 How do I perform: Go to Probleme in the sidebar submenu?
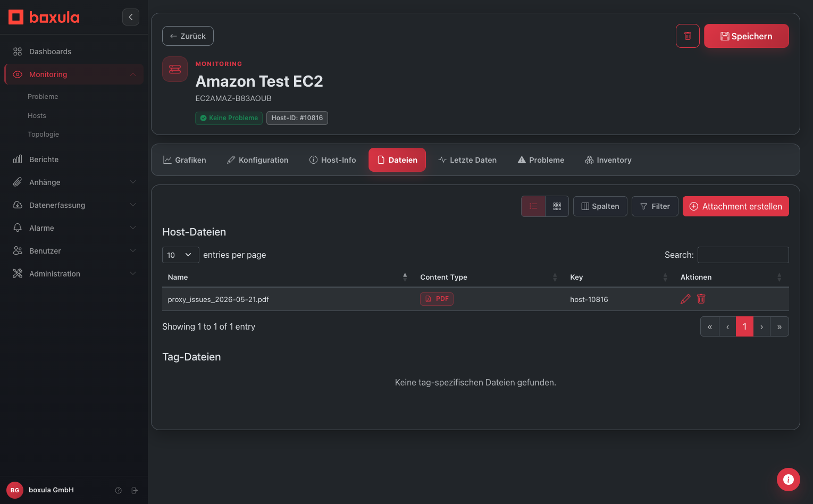43,97
